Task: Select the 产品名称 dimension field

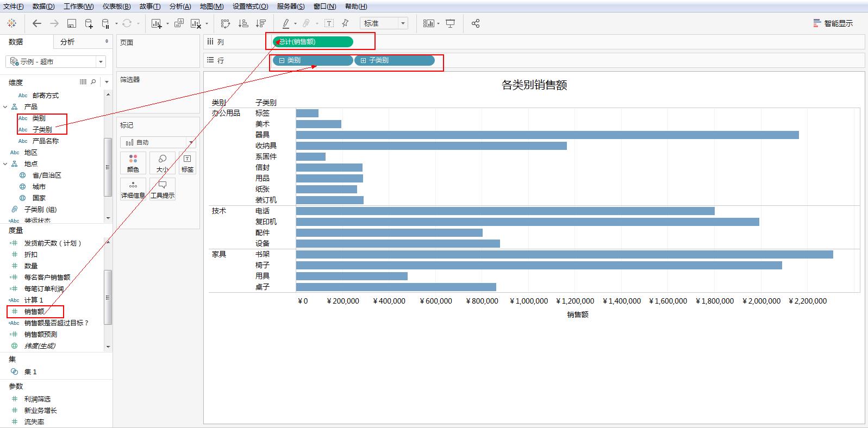Action: click(x=45, y=141)
